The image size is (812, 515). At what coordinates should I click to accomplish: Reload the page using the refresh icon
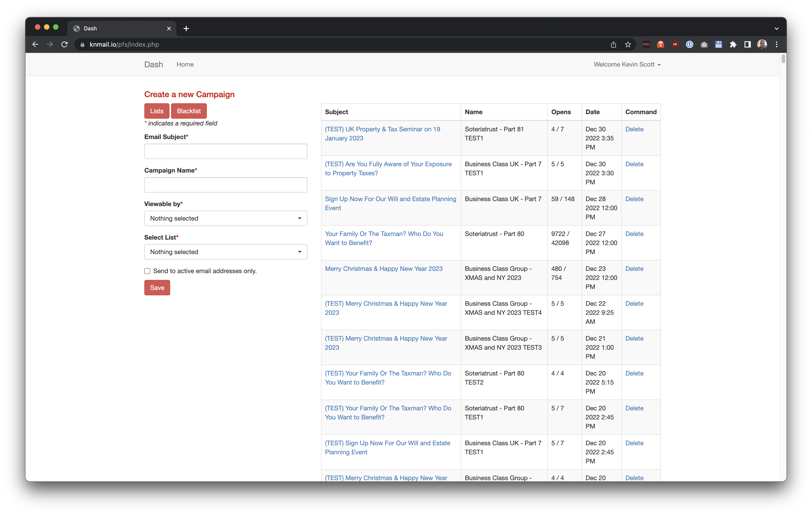coord(64,44)
